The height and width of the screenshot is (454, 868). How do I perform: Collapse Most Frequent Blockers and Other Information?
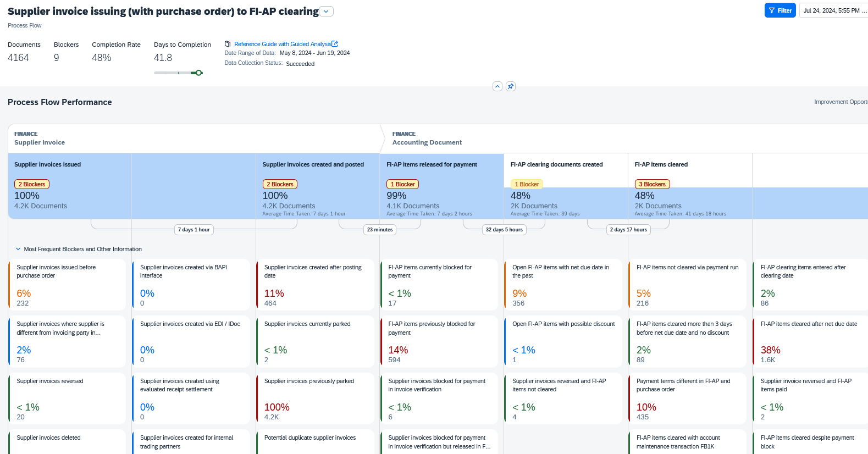18,249
